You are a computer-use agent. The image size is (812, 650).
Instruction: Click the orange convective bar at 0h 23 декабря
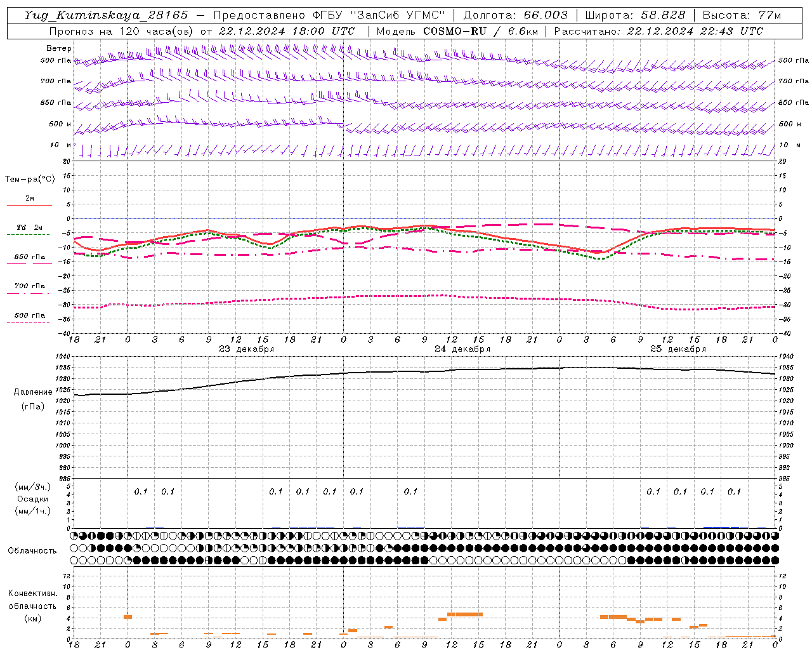128,616
